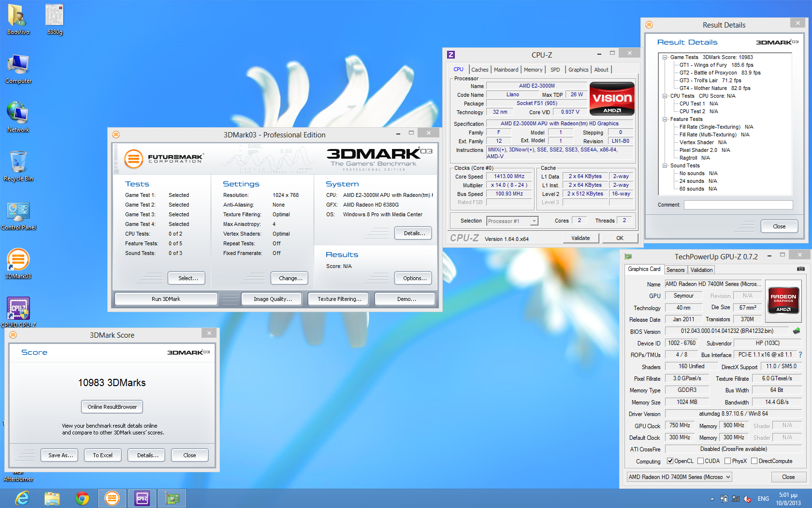The width and height of the screenshot is (812, 508).
Task: Click the Bus Interface question mark in GPU-Z
Action: (800, 355)
